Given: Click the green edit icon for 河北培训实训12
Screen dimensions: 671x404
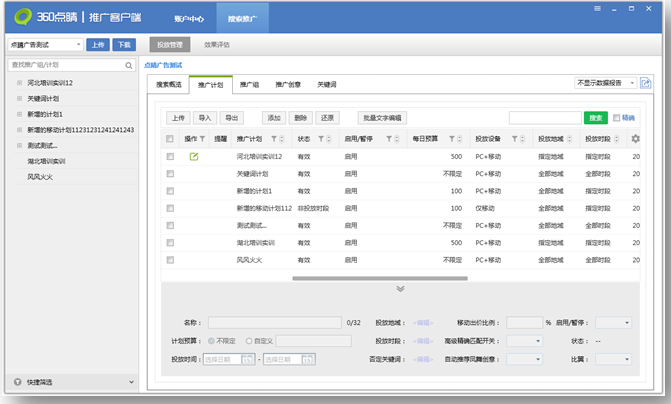Looking at the screenshot, I should coord(194,156).
